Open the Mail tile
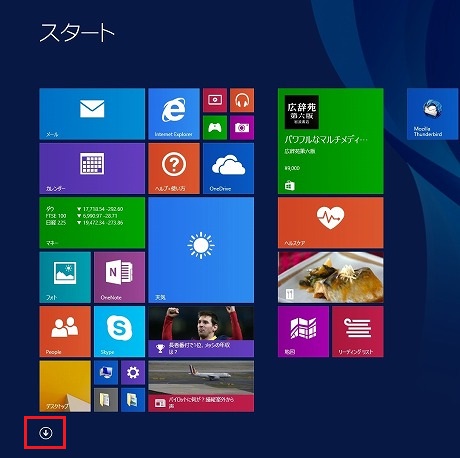 [92, 114]
